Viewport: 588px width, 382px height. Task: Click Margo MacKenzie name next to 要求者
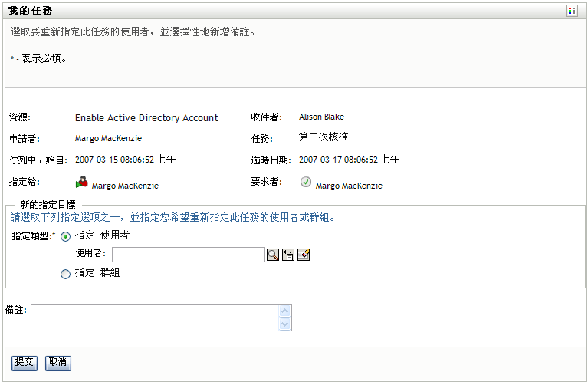point(349,186)
